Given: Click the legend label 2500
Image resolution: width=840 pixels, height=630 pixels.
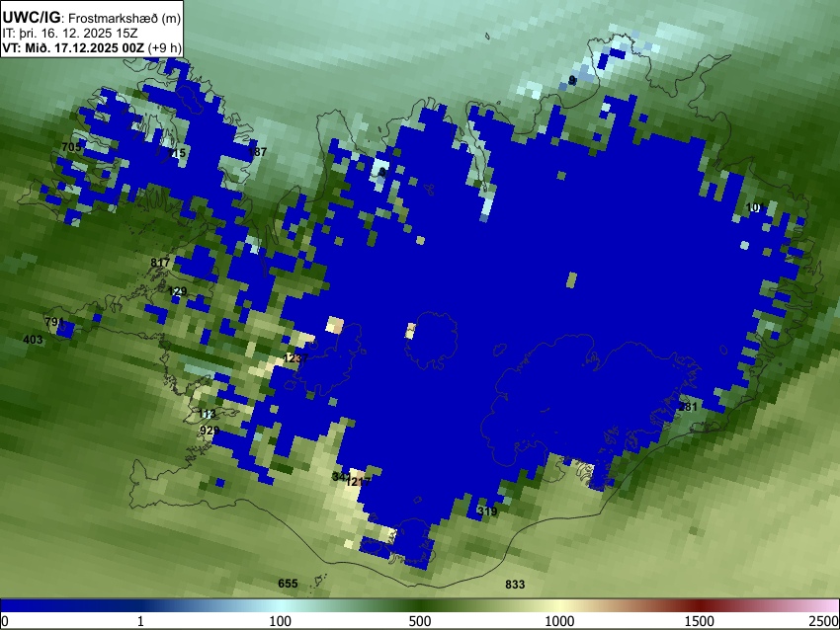Looking at the screenshot, I should tap(824, 621).
